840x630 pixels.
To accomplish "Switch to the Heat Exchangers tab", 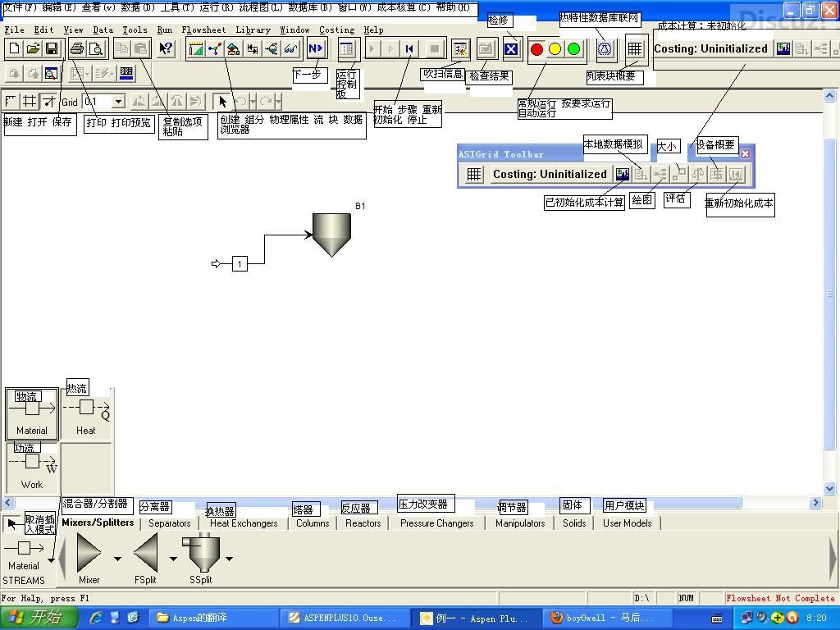I will coord(244,523).
